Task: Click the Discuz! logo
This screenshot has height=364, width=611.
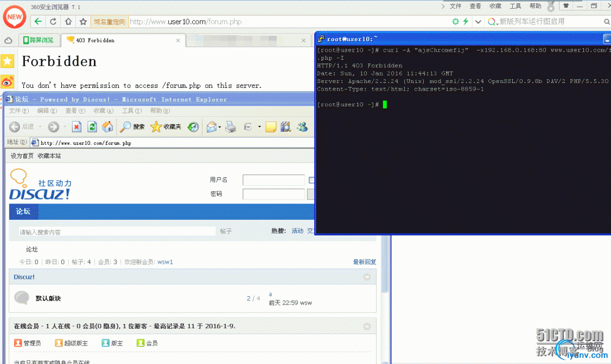Action: (40, 184)
